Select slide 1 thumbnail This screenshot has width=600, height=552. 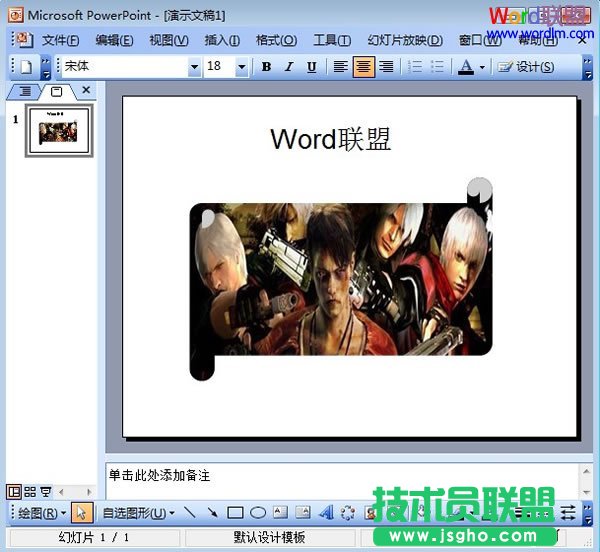tap(59, 130)
